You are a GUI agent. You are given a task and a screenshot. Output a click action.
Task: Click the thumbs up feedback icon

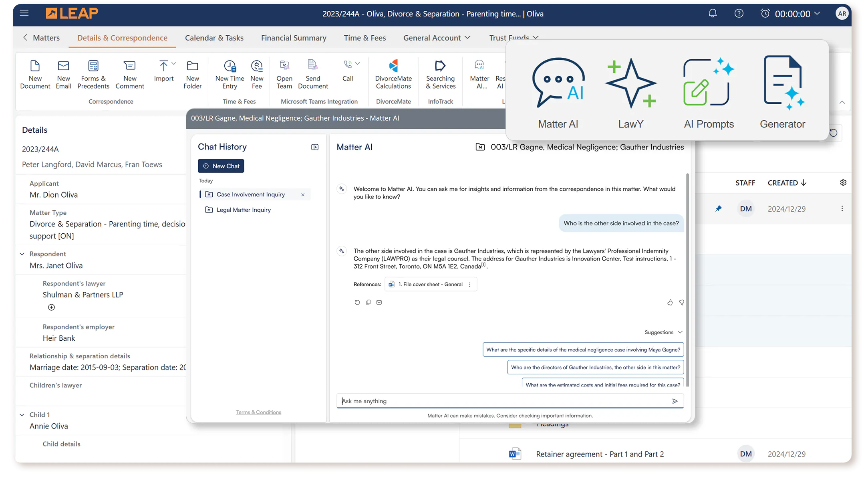pyautogui.click(x=670, y=303)
